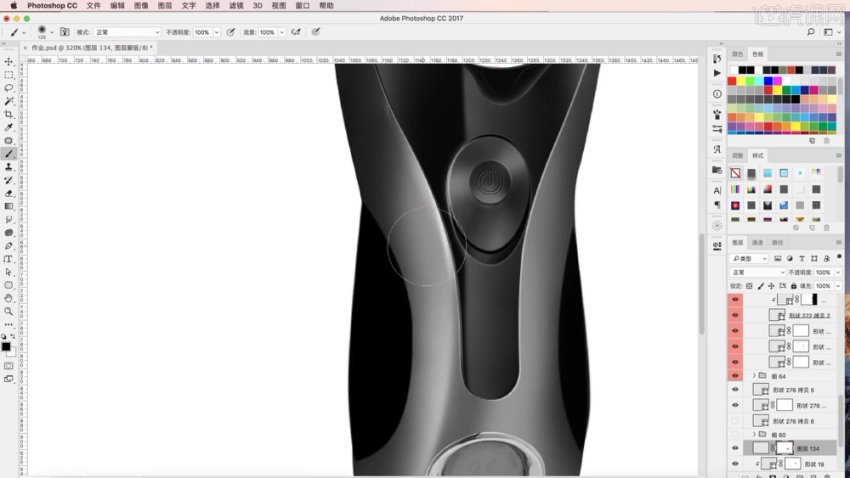
Task: Switch to the 通道 channels tab
Action: [757, 243]
